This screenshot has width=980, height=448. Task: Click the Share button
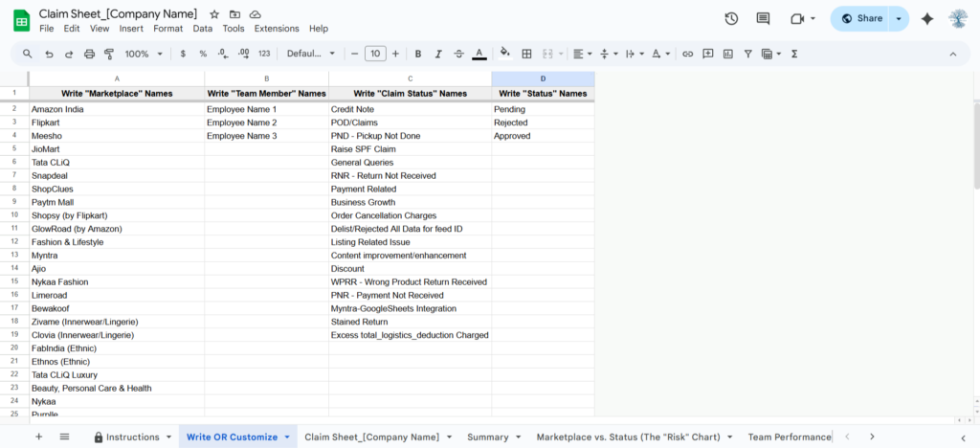click(x=860, y=18)
